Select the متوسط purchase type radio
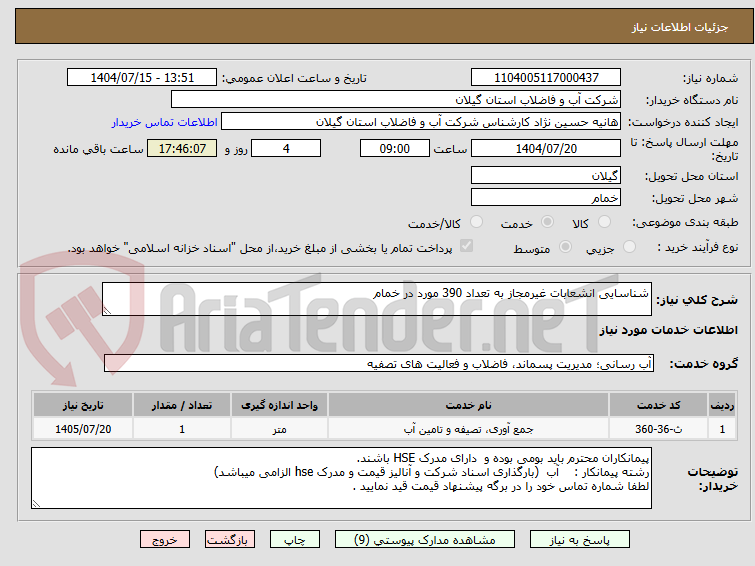755x566 pixels. click(565, 247)
